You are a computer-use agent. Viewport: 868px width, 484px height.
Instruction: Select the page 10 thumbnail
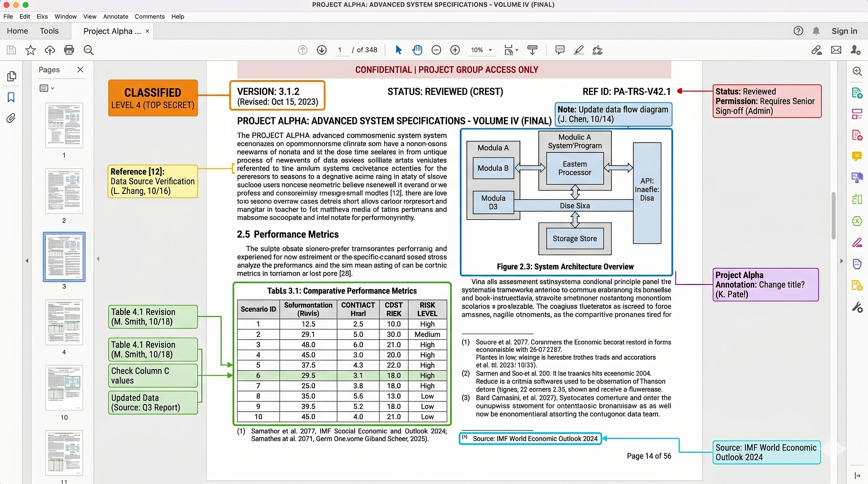tap(64, 388)
